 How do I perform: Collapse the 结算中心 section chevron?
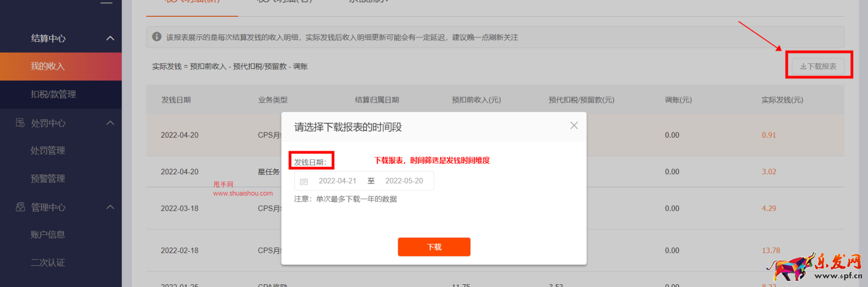coord(110,38)
